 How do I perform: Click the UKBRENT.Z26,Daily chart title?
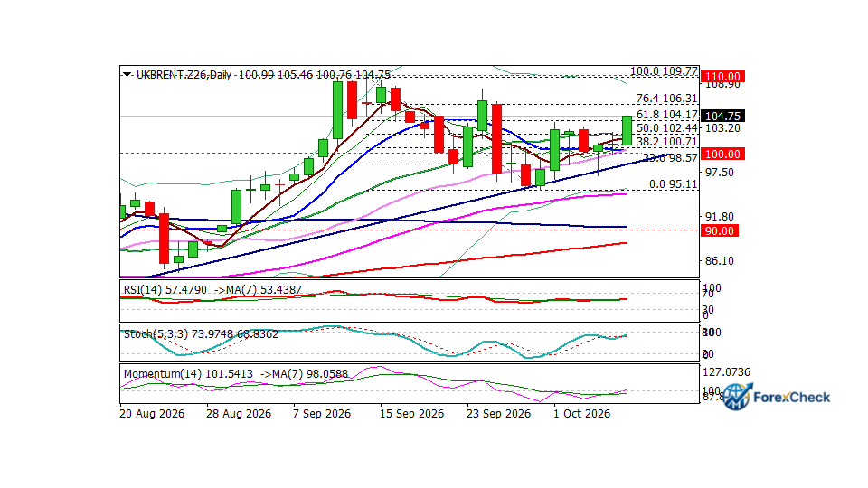click(x=184, y=75)
